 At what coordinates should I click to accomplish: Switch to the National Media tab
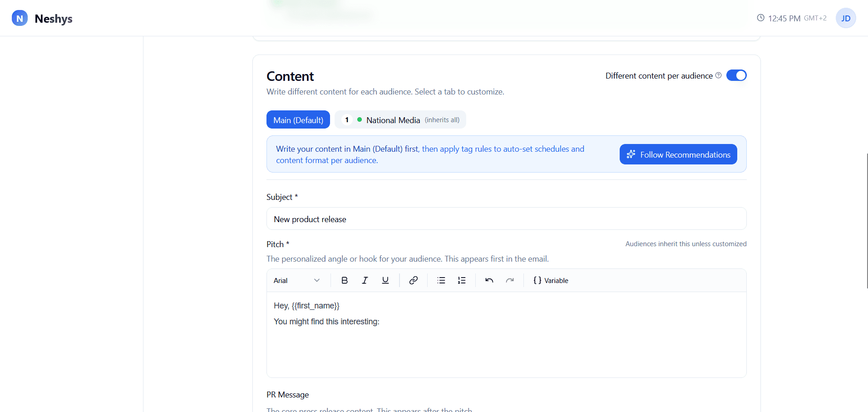(400, 119)
